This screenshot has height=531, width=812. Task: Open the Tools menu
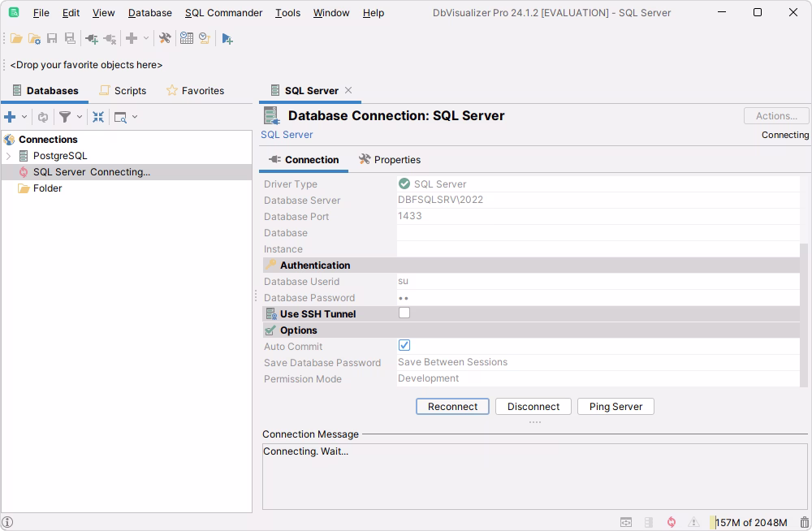(x=288, y=13)
